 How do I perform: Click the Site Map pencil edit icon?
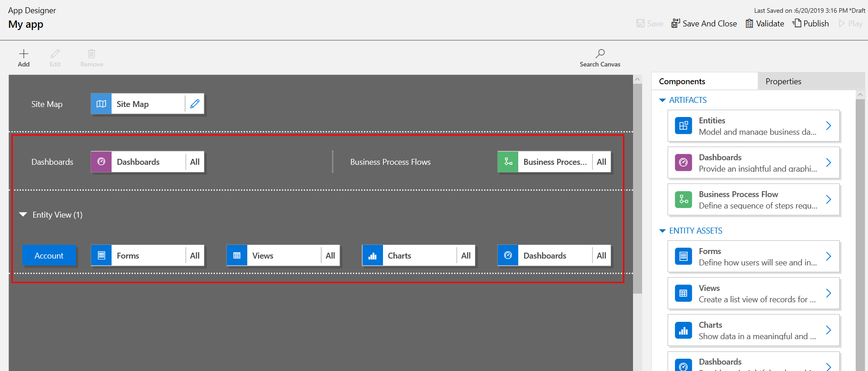pyautogui.click(x=195, y=104)
